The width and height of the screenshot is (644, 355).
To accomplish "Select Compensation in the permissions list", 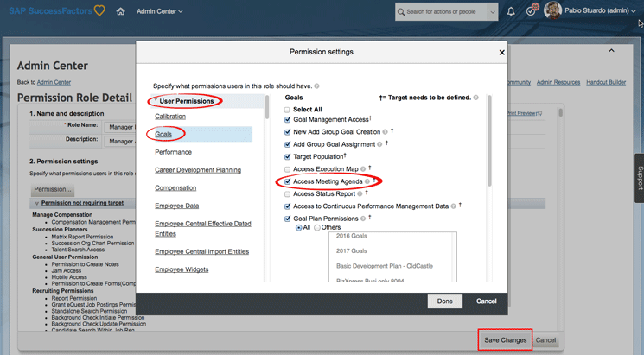I will (x=175, y=188).
